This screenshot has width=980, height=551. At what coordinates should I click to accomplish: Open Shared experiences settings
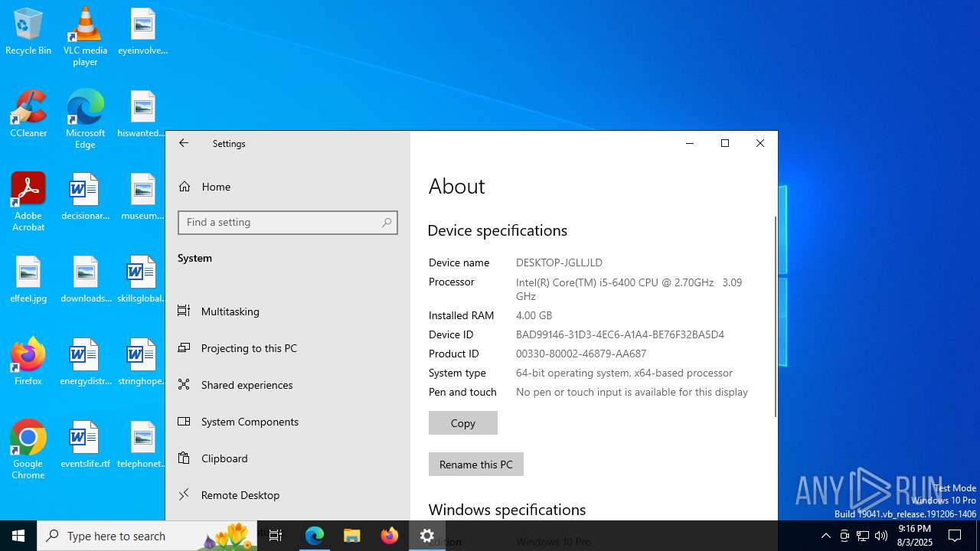[x=288, y=385]
